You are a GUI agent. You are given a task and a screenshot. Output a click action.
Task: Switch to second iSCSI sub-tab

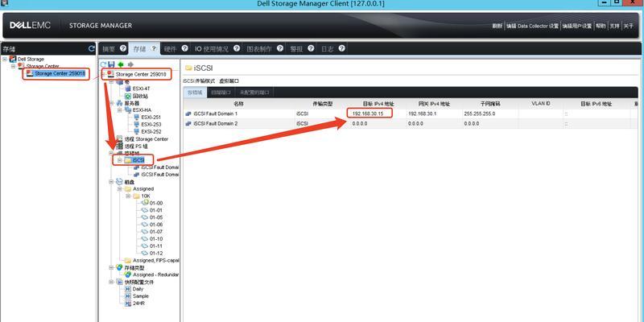coord(221,93)
